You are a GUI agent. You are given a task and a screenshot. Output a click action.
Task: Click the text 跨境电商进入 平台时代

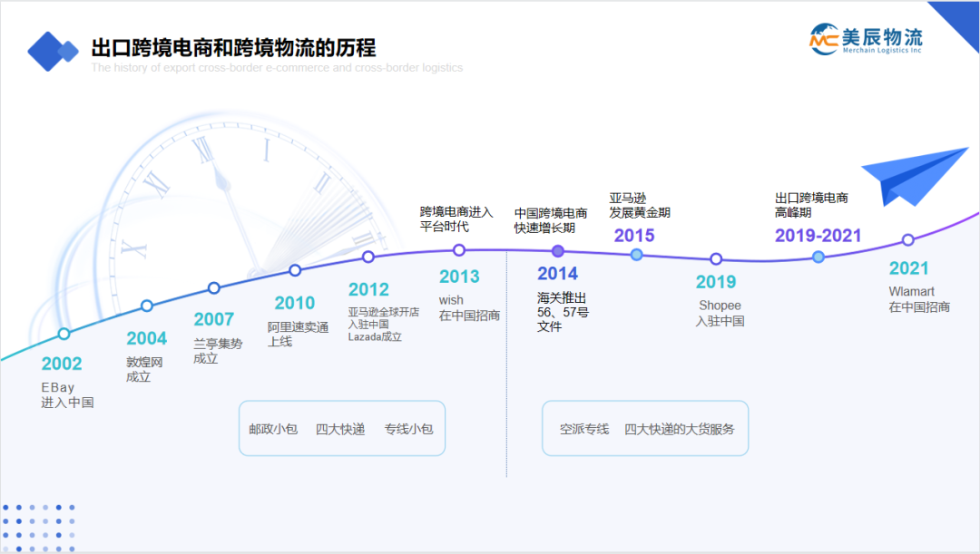coord(456,219)
